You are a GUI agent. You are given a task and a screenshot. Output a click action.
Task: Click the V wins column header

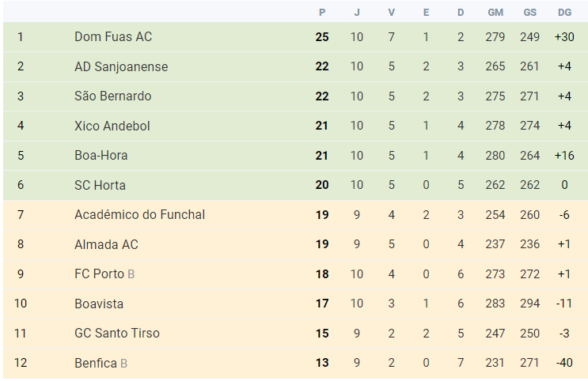[x=391, y=13]
